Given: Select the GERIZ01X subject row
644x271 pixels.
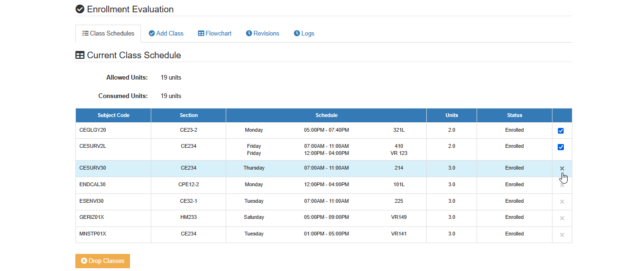Looking at the screenshot, I should [x=324, y=218].
